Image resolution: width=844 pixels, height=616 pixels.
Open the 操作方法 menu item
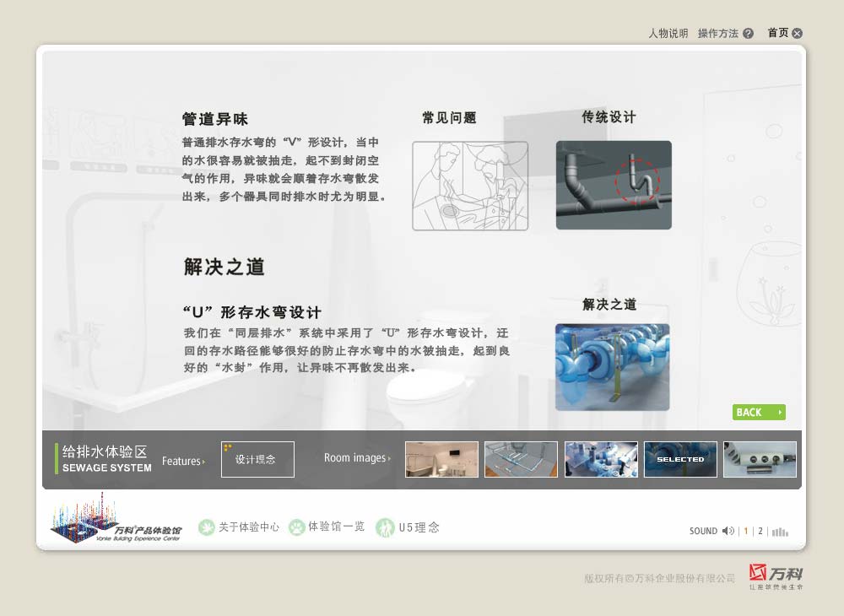coord(717,34)
